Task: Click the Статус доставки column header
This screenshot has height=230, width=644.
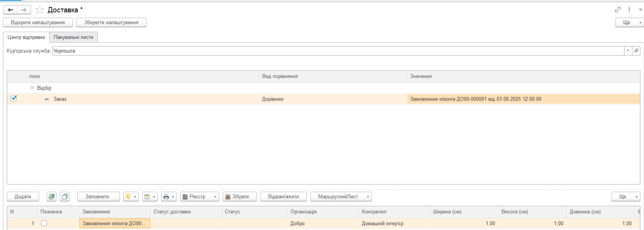Action: click(186, 212)
